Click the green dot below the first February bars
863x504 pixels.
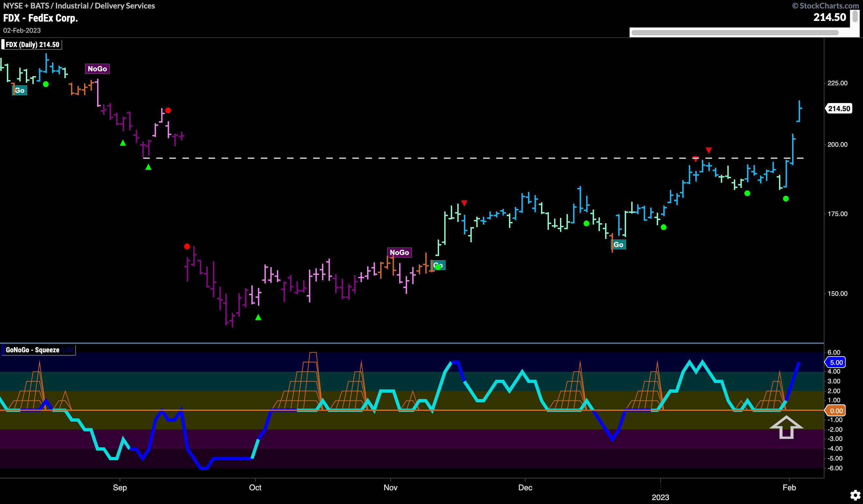tap(786, 199)
